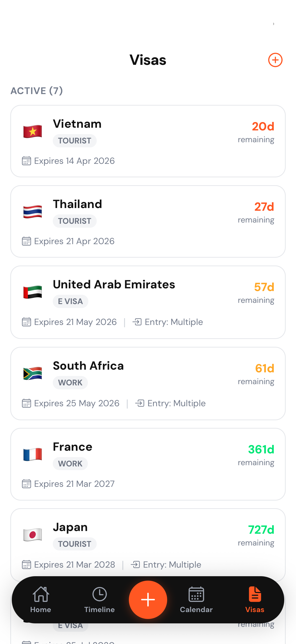Tap the Japan flag icon
Image resolution: width=296 pixels, height=644 pixels.
coord(32,535)
